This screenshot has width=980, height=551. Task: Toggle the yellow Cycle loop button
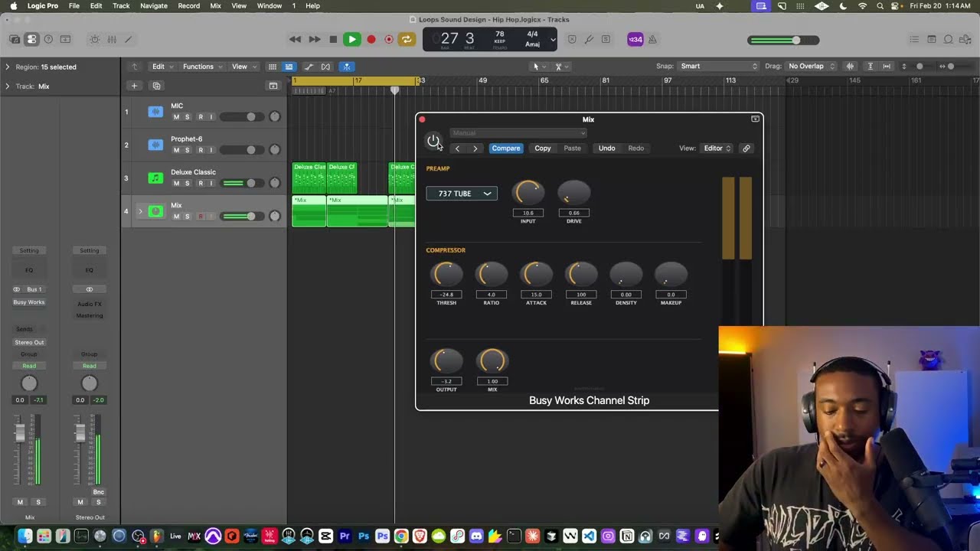[x=407, y=39]
